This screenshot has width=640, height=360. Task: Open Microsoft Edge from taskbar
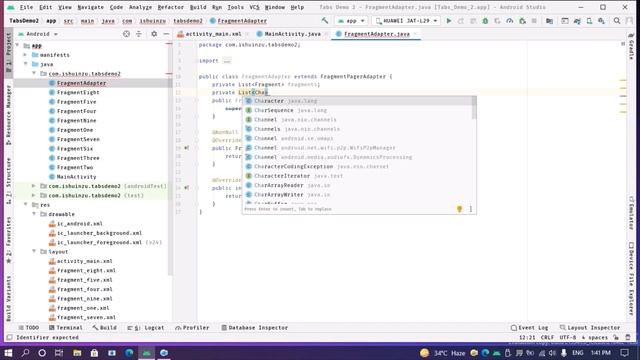(129, 353)
